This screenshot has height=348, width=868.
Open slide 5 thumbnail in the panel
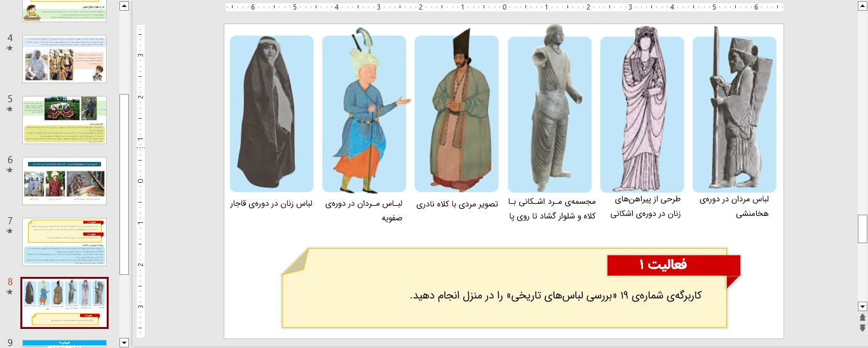[64, 120]
